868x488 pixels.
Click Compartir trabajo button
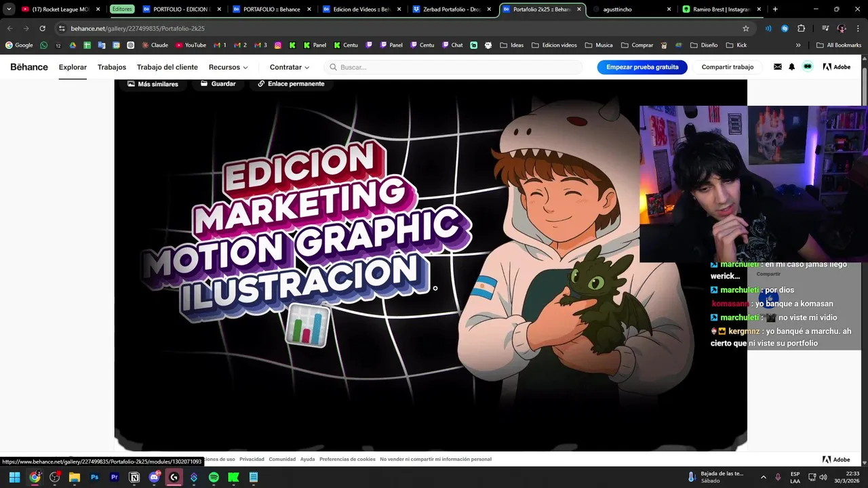(728, 67)
